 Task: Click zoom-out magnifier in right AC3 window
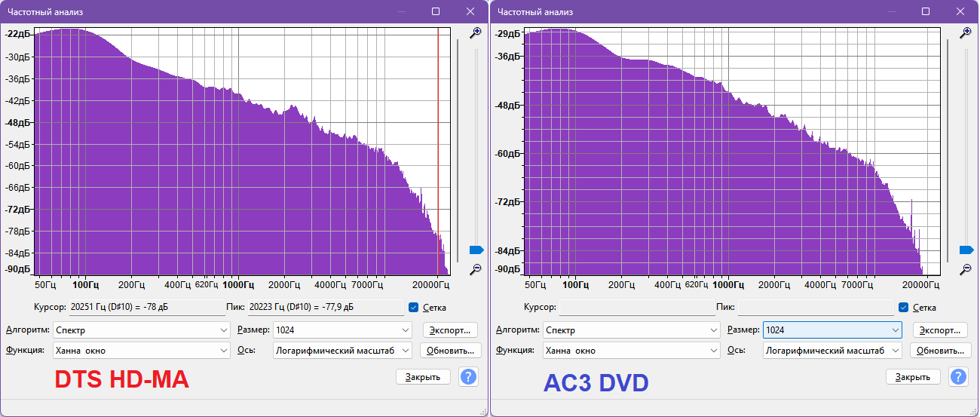pos(965,269)
